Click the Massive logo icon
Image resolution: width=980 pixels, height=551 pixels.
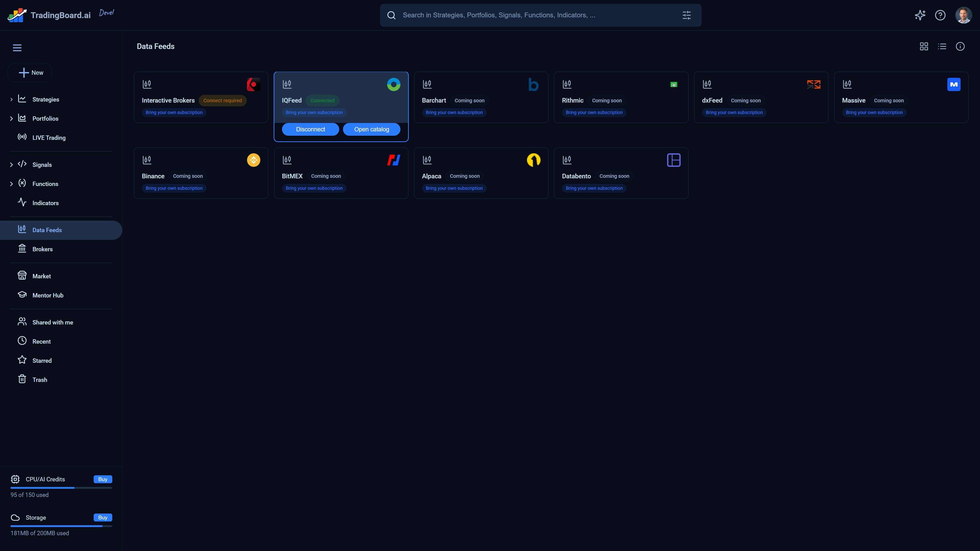[954, 84]
